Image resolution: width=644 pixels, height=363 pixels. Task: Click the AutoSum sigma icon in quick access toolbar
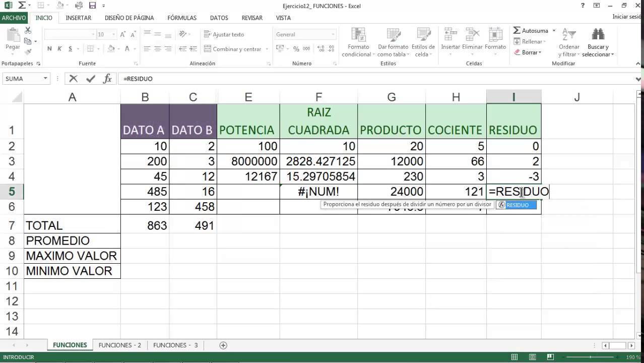click(22, 6)
